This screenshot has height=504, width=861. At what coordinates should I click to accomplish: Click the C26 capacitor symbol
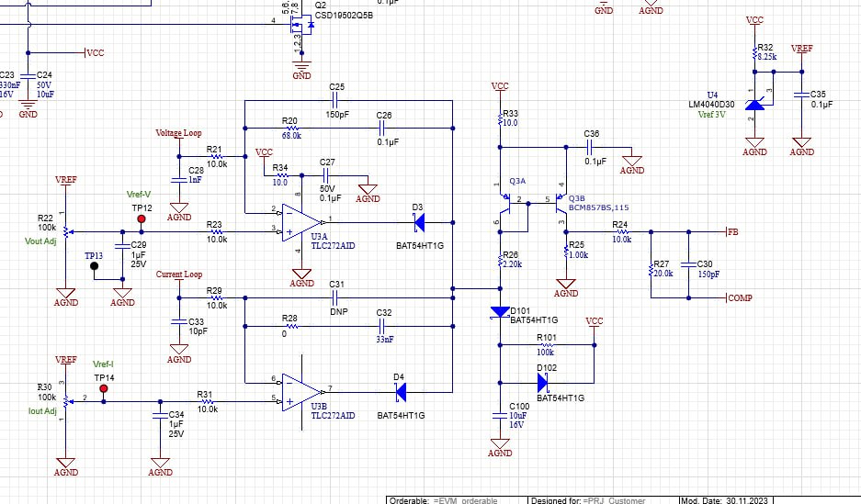382,129
